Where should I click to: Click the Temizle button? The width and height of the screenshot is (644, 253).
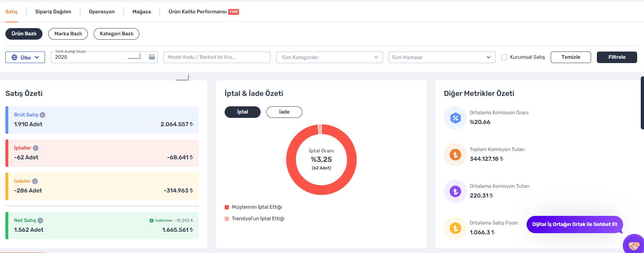(571, 57)
